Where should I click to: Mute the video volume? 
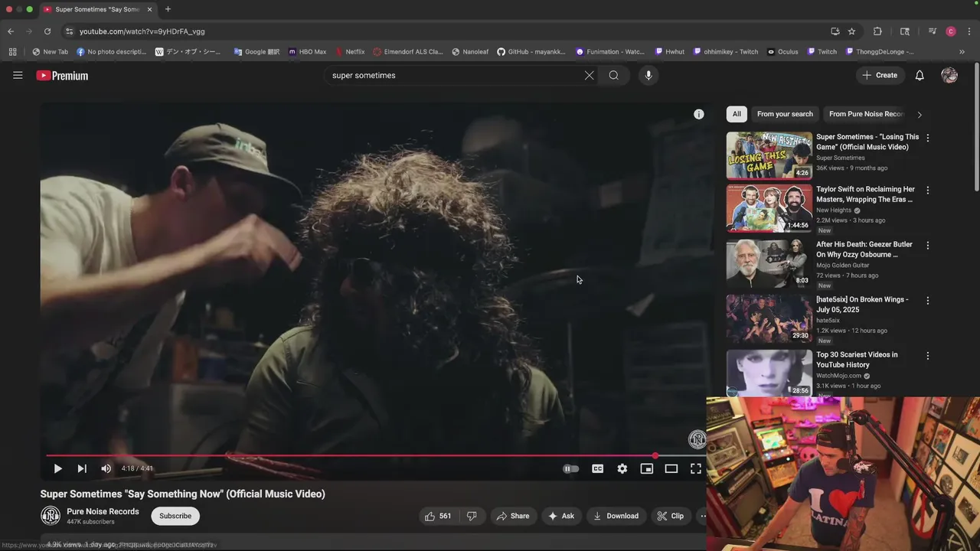pos(106,468)
